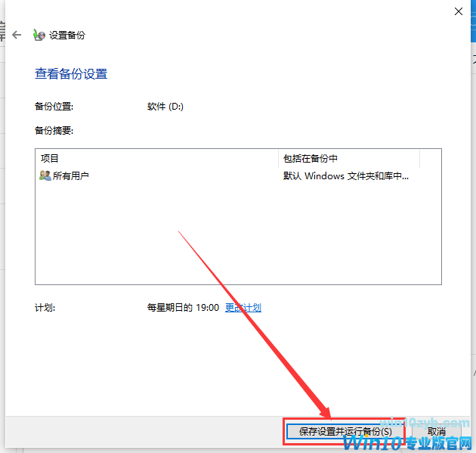
Task: Click 保存设置并运行备份(S) button
Action: pyautogui.click(x=345, y=431)
